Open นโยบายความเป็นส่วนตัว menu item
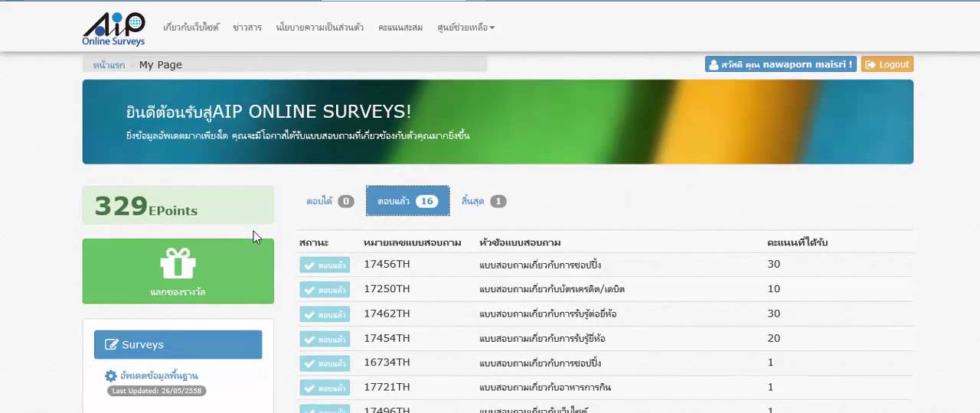The height and width of the screenshot is (413, 980). [x=320, y=28]
